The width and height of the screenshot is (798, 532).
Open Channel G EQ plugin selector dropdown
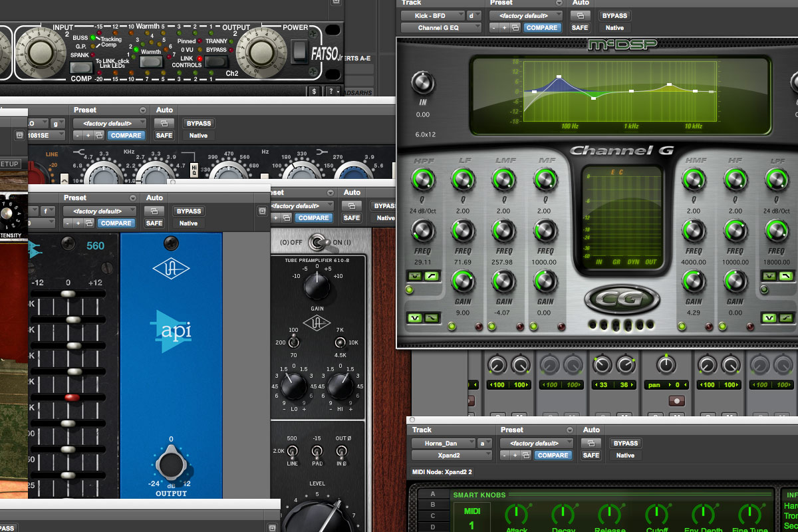tap(440, 28)
